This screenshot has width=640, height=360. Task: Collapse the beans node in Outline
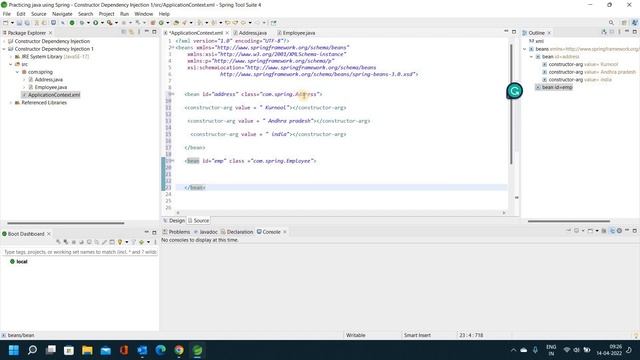click(525, 49)
